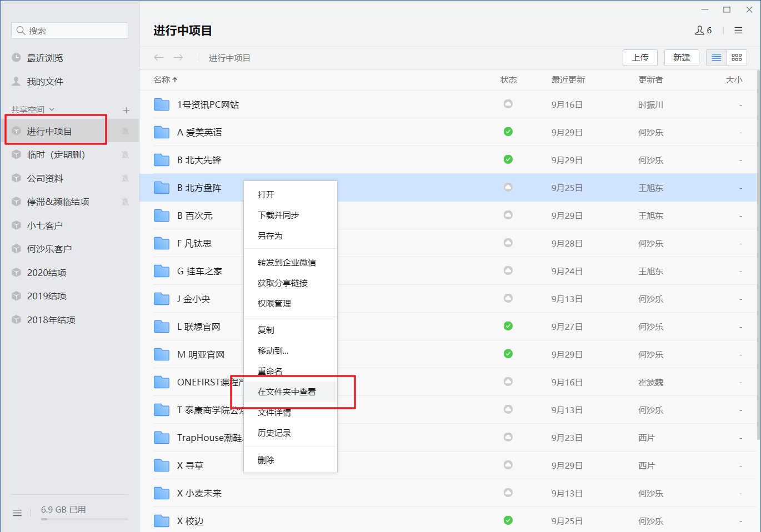The width and height of the screenshot is (761, 532).
Task: Click cloud status icon for B 百次元
Action: pos(508,215)
